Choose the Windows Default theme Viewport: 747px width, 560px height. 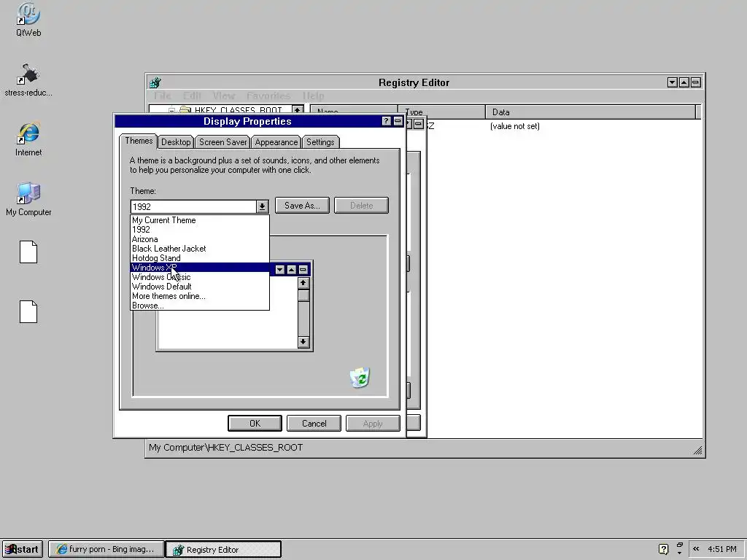click(x=200, y=287)
